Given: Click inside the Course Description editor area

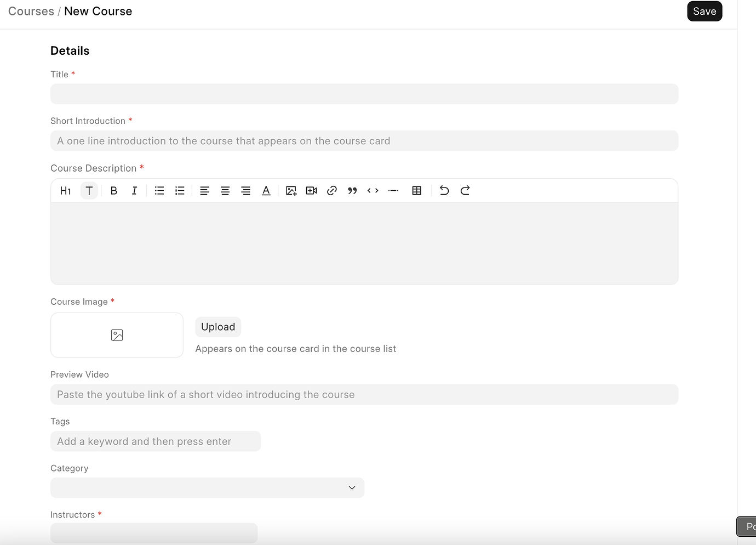Looking at the screenshot, I should tap(364, 243).
